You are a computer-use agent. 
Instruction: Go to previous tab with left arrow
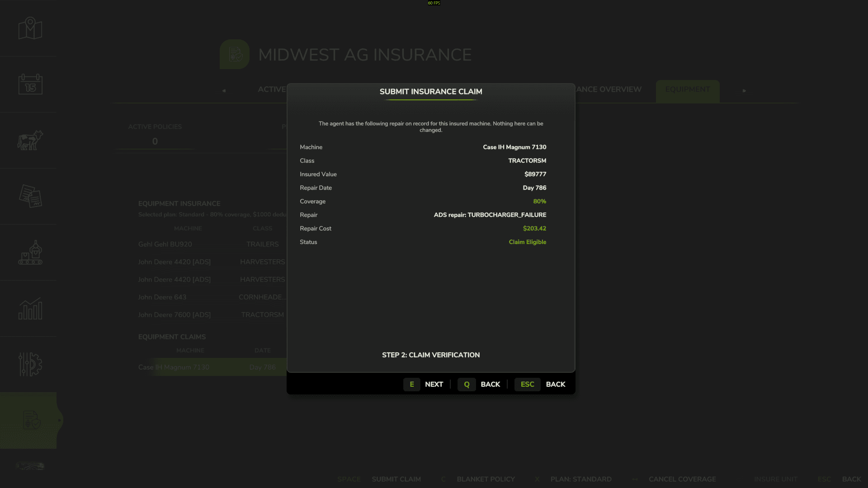[224, 90]
